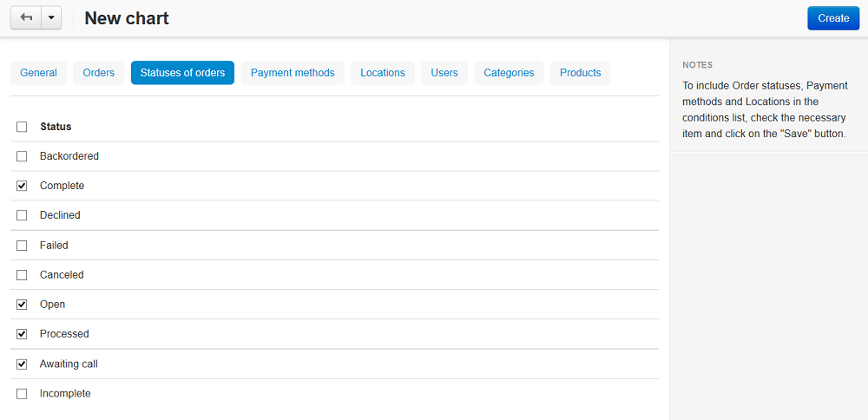Image resolution: width=868 pixels, height=420 pixels.
Task: Check the Declined checkbox
Action: pos(22,215)
